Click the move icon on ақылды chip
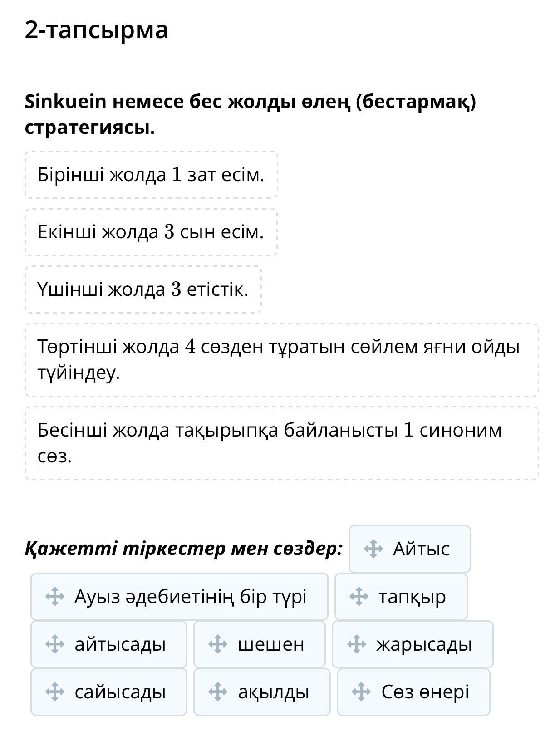 (x=217, y=692)
